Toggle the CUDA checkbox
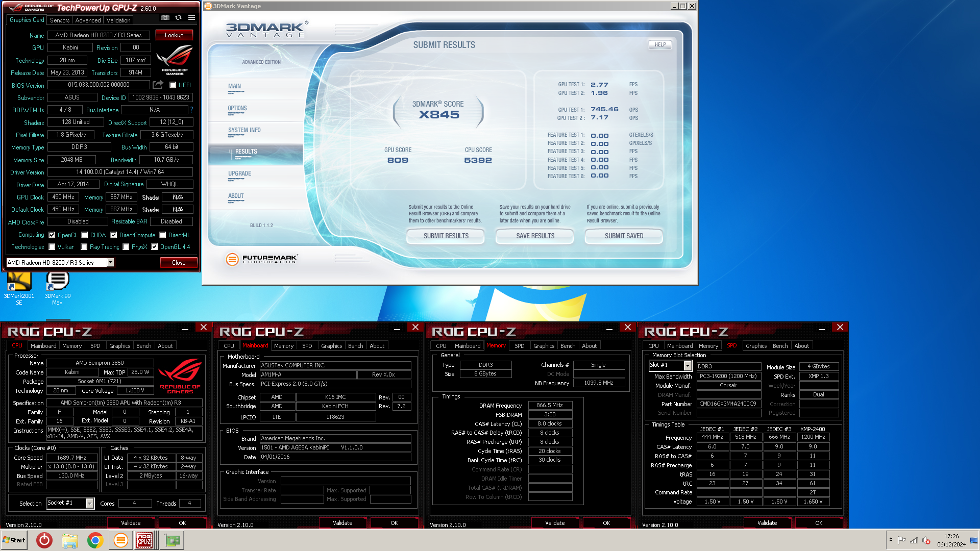 point(85,235)
